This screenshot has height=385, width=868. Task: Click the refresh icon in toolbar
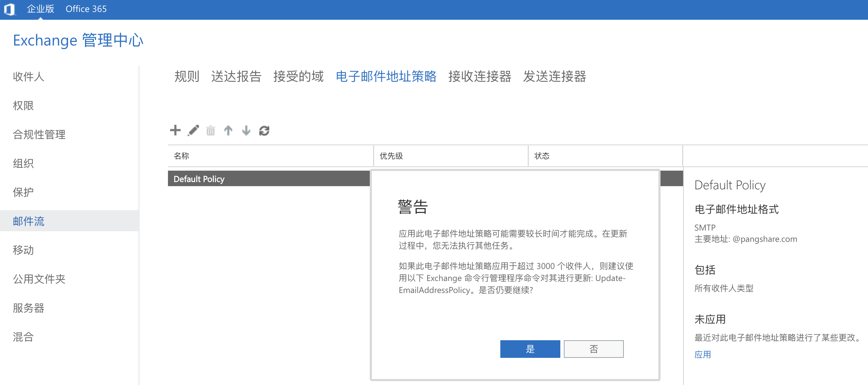click(x=264, y=131)
